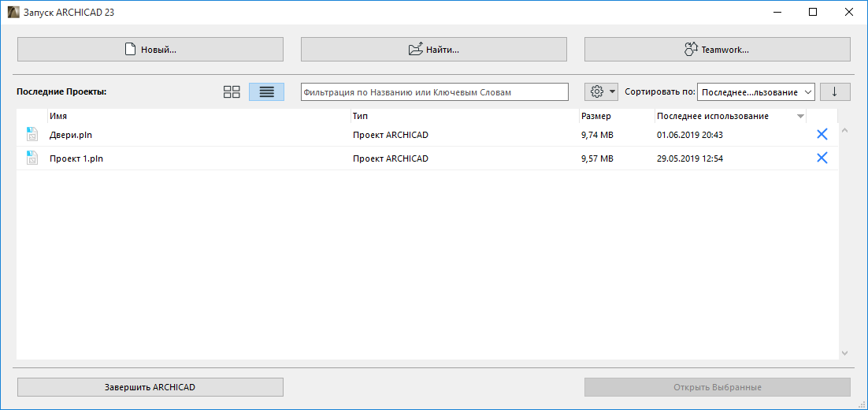The height and width of the screenshot is (410, 868).
Task: Sort by the Размер column header
Action: point(616,116)
